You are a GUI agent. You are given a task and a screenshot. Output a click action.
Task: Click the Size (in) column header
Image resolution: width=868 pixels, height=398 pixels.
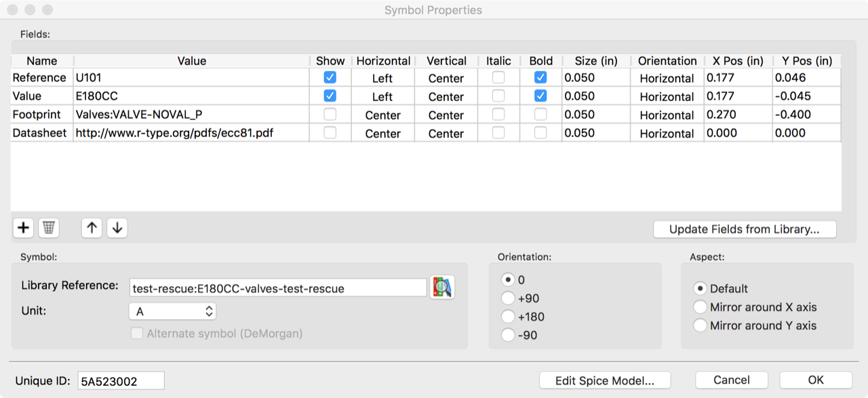(x=596, y=61)
